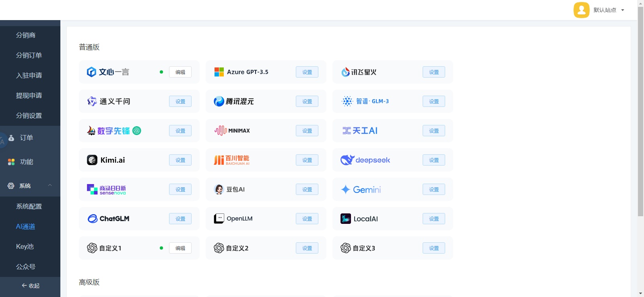Image resolution: width=644 pixels, height=297 pixels.
Task: Click 设置 for Azure GPT-3.5
Action: click(x=307, y=72)
